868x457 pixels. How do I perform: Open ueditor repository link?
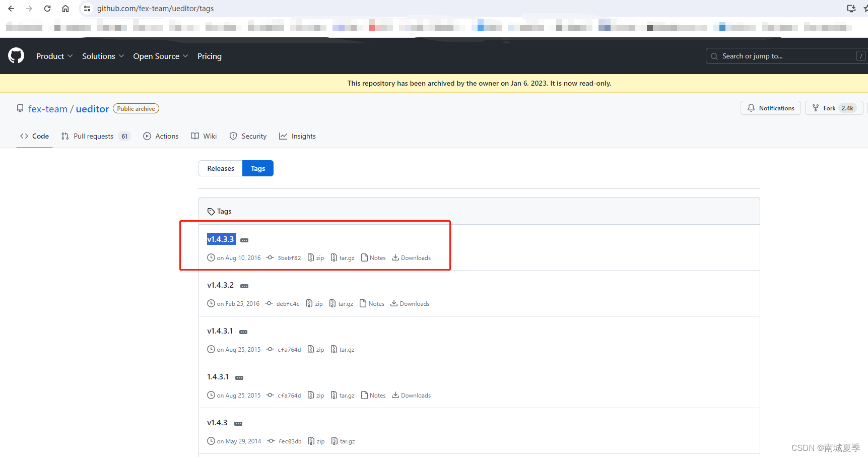pos(92,109)
